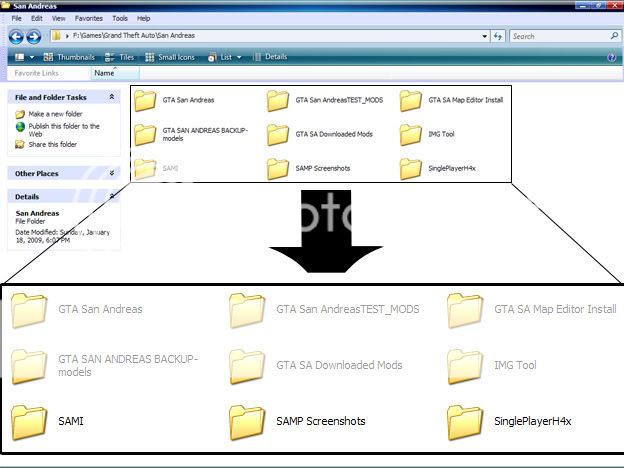Click the Other Places heading text
Screen dimensions: 624x468
[37, 174]
